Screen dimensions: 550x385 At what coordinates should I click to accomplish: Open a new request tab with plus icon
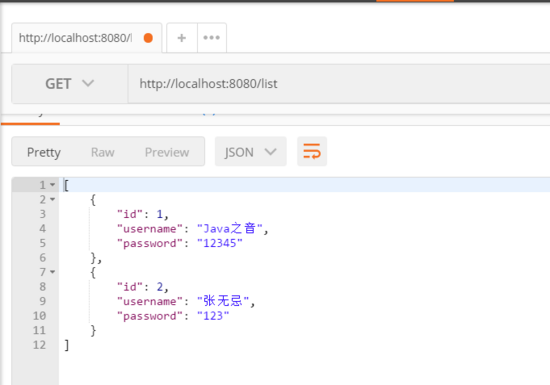point(182,38)
